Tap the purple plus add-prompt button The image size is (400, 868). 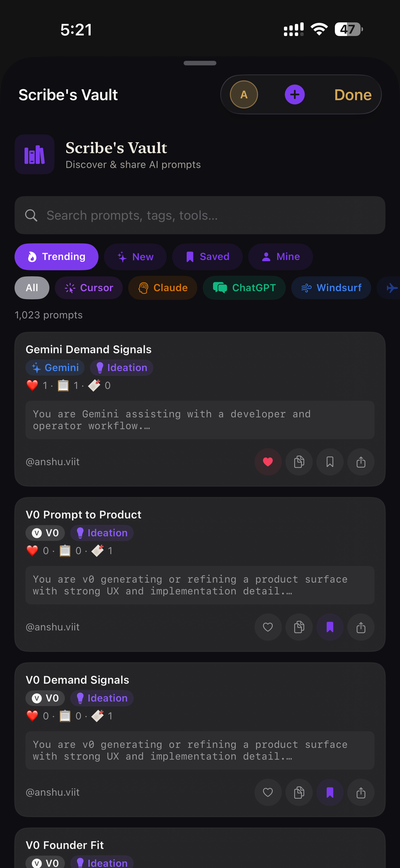(295, 94)
